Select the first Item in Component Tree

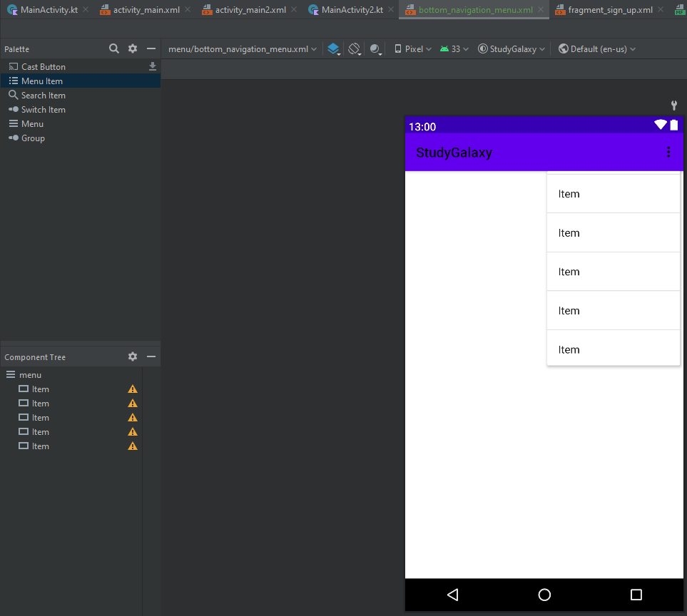click(x=41, y=389)
